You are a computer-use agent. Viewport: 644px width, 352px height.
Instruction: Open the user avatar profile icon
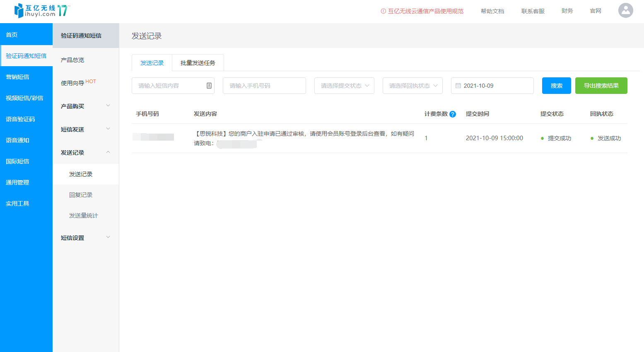pyautogui.click(x=625, y=11)
